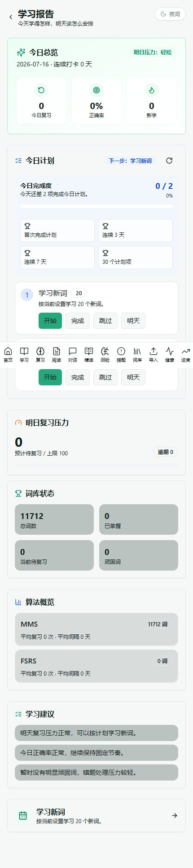Open the MMS algorithm row
The image size is (193, 868).
click(x=96, y=629)
